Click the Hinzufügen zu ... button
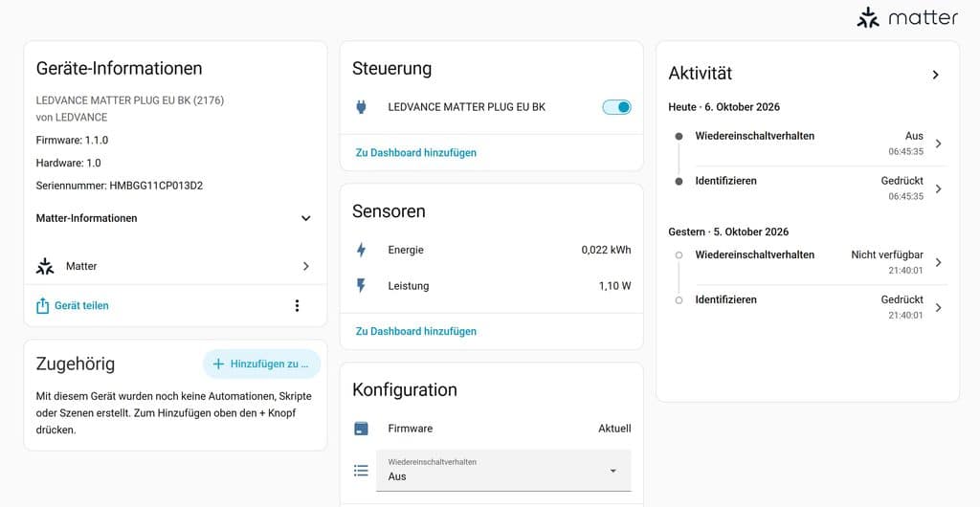Viewport: 980px width, 507px height. click(x=262, y=364)
